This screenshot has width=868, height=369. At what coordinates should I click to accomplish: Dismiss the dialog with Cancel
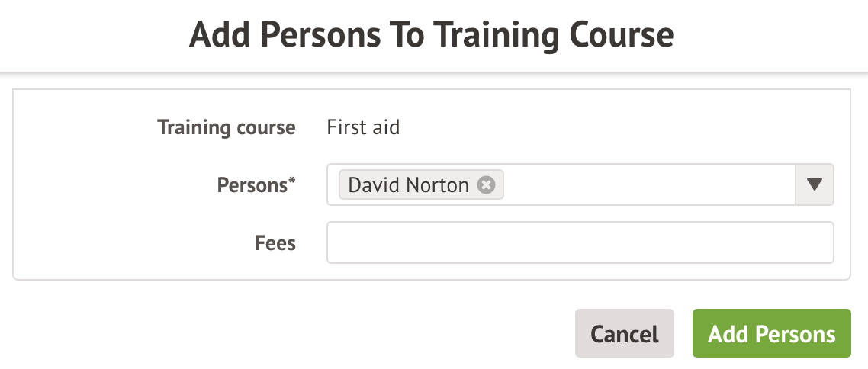pos(624,333)
